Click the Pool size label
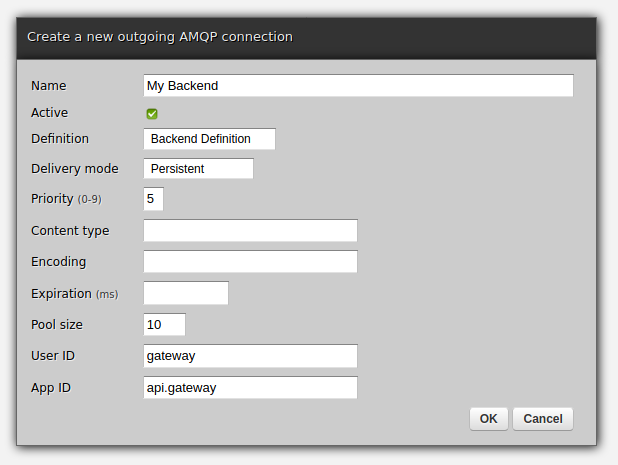Screen dimensions: 618x465 [57, 324]
